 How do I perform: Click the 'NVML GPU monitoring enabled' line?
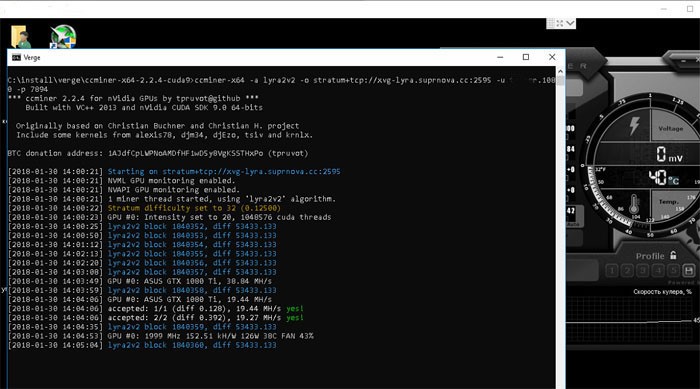coord(121,181)
